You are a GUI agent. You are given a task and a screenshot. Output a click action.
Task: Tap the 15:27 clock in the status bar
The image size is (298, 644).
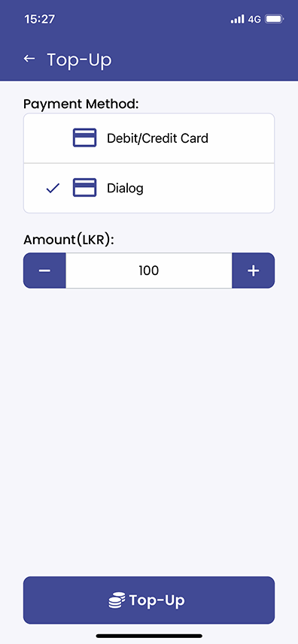point(39,20)
